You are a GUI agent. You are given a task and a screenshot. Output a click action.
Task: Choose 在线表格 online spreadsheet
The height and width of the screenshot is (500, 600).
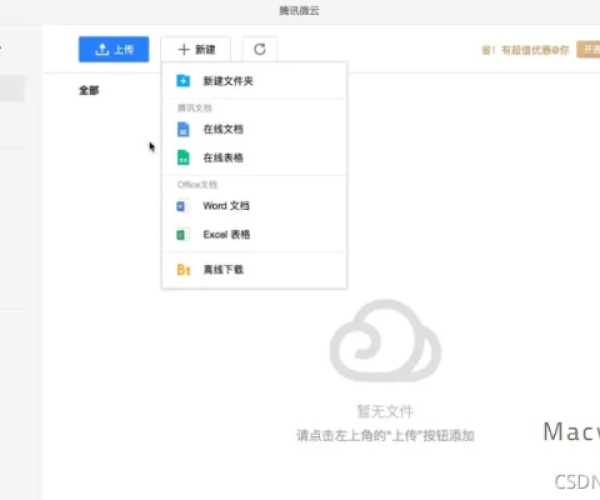[x=254, y=158]
